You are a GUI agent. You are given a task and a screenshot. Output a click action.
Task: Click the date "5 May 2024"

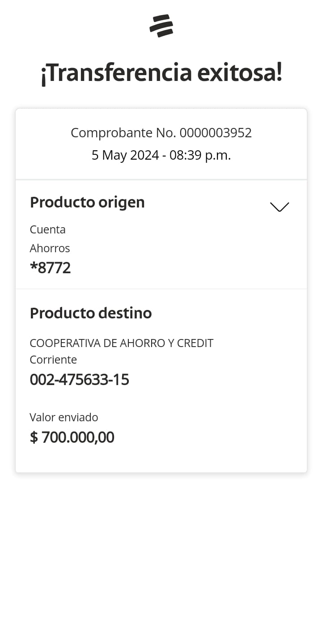125,155
